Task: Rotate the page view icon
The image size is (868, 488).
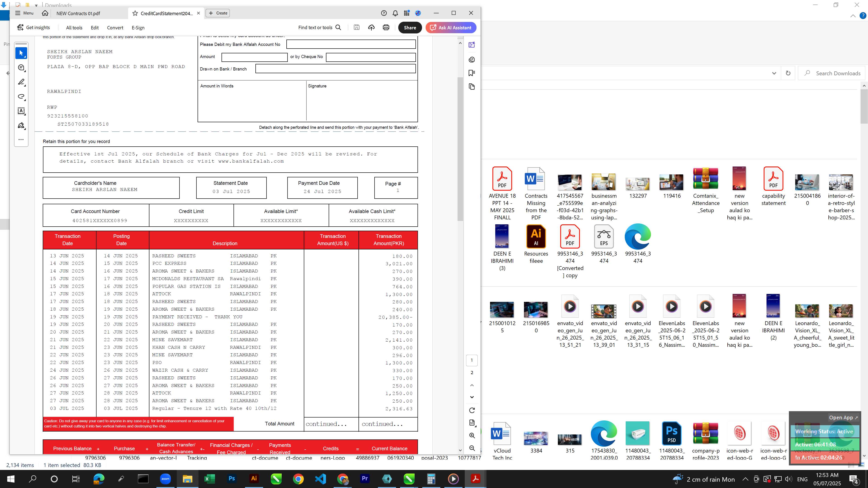Action: point(472,410)
